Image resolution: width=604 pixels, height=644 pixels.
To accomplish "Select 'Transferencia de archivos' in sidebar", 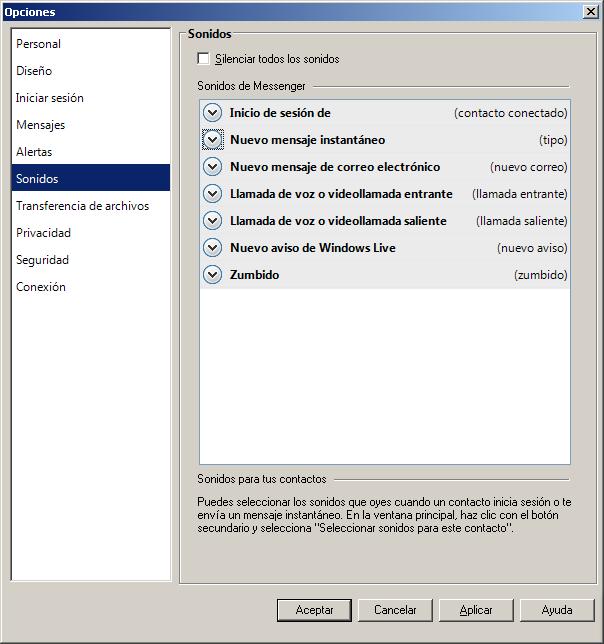I will (82, 206).
